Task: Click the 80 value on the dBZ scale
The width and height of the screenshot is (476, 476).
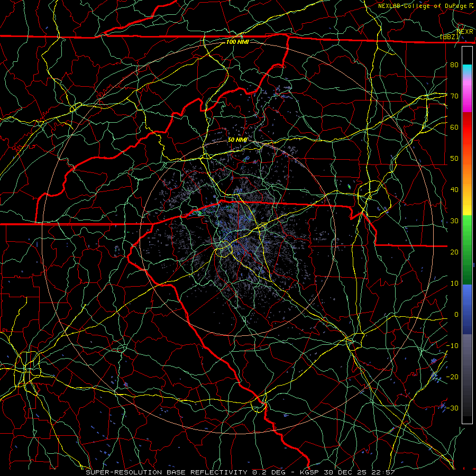Action: coord(454,65)
